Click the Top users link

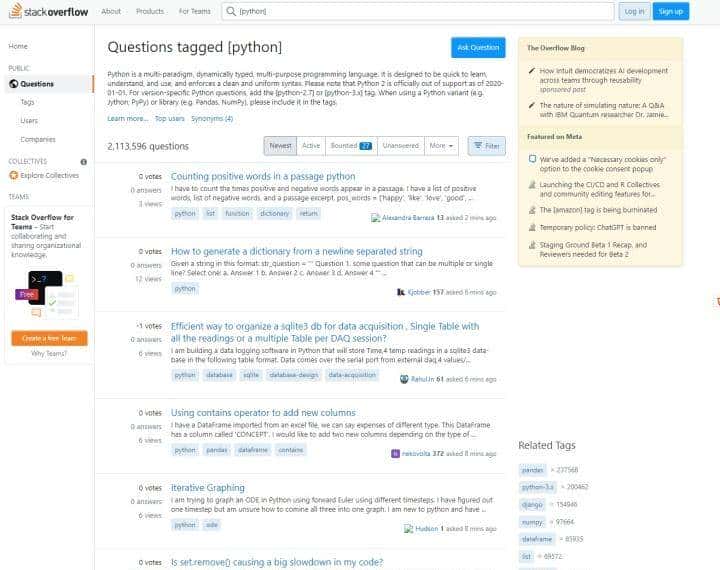(169, 119)
